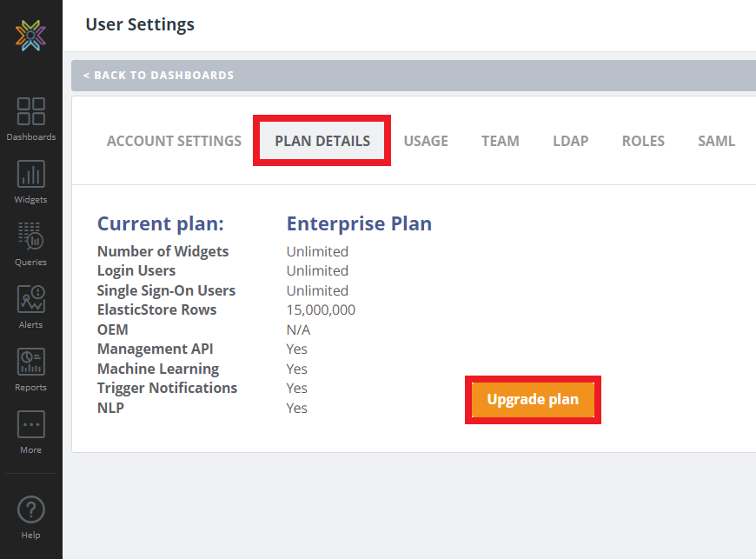Screen dimensions: 756x559
Task: Switch to the Account Settings tab
Action: [x=174, y=141]
